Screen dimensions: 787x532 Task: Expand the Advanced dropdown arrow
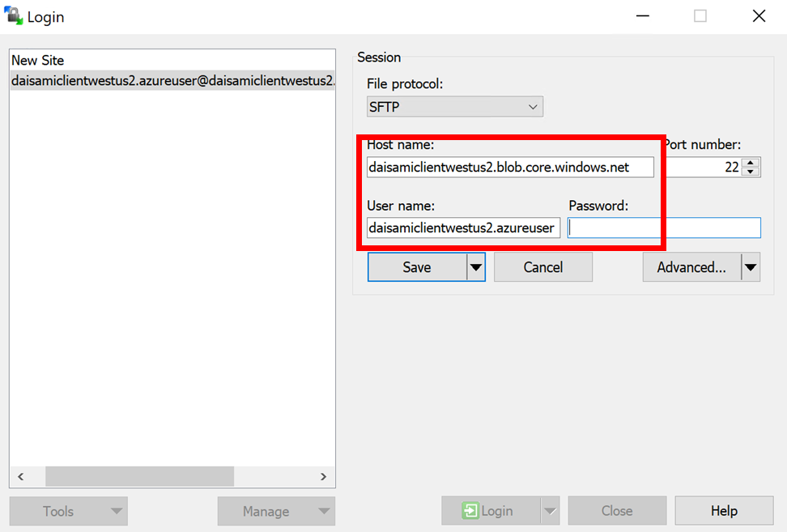coord(751,267)
